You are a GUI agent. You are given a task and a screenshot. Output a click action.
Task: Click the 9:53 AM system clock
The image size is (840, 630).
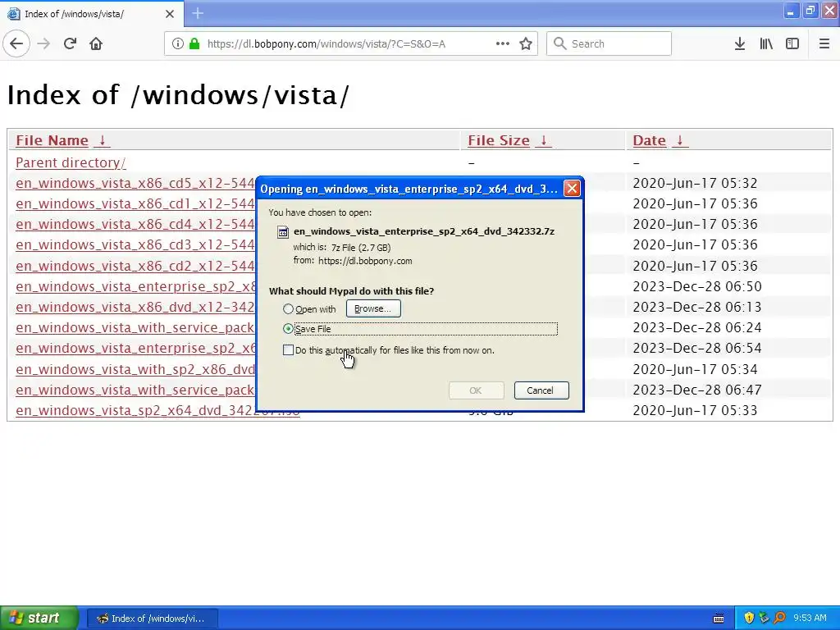click(x=810, y=618)
